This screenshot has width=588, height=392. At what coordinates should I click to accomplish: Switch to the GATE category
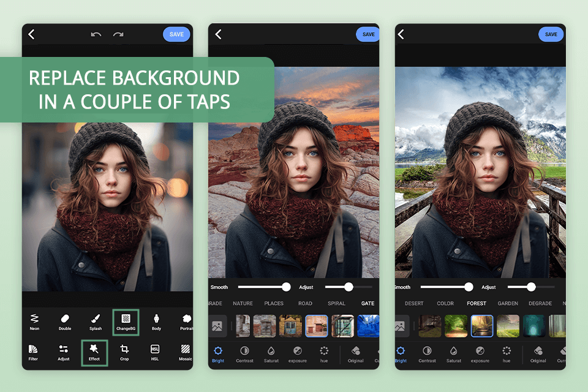click(368, 303)
